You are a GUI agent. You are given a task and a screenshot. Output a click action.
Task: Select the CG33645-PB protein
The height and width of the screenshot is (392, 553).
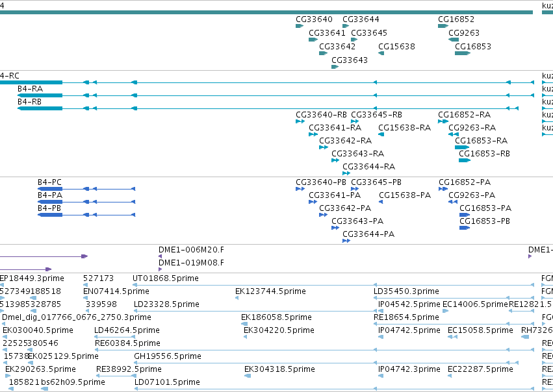click(x=355, y=189)
